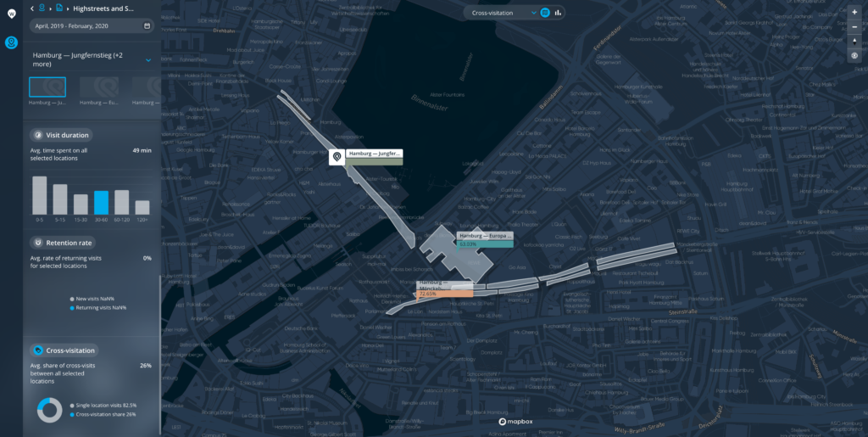868x437 pixels.
Task: Click the Retention rate section icon
Action: [38, 243]
